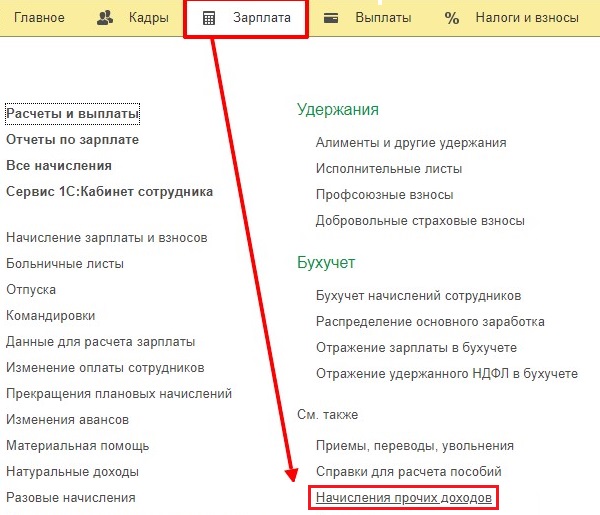Go to the Выплаты section
This screenshot has height=515, width=600.
(383, 18)
